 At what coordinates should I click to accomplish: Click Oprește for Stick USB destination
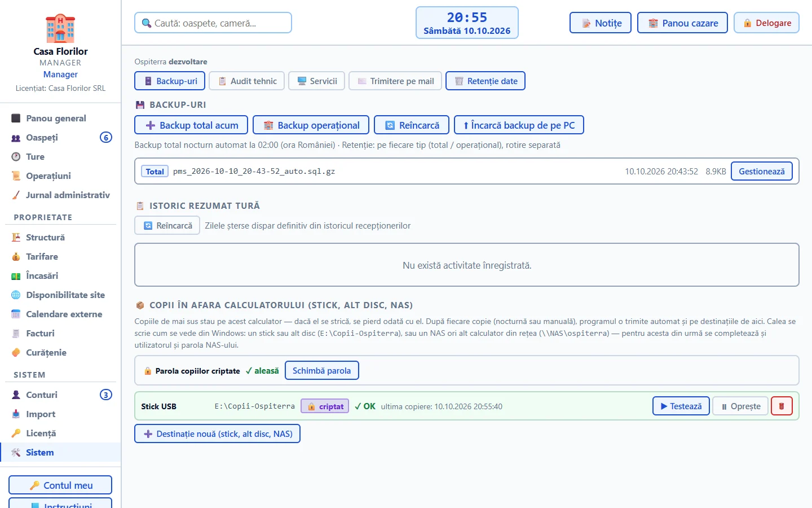pyautogui.click(x=740, y=406)
